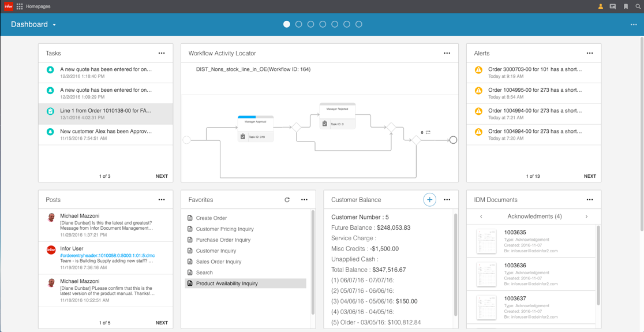Click the user profile icon
Viewport: 644px width, 332px height.
[x=600, y=6]
